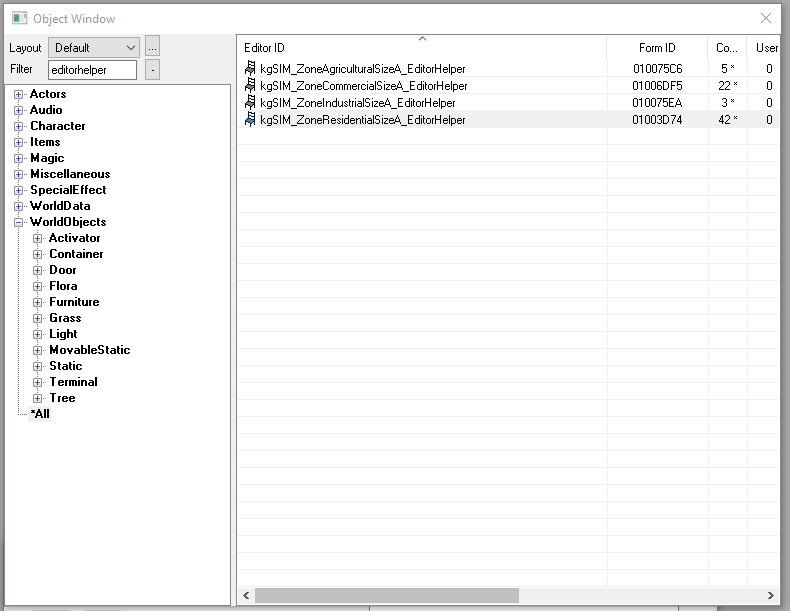Sort by the Editor ID column header
The height and width of the screenshot is (611, 790).
pyautogui.click(x=422, y=48)
